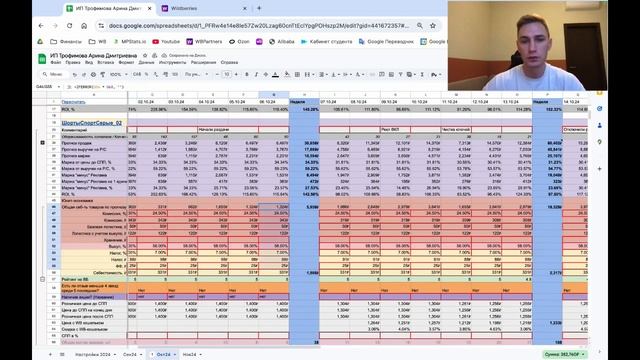Click the browser home button

click(84, 26)
